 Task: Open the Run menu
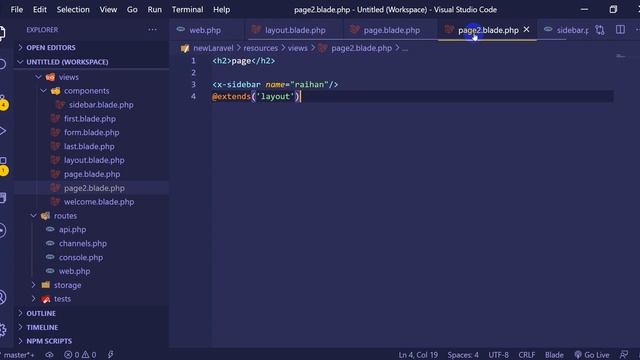[x=154, y=9]
